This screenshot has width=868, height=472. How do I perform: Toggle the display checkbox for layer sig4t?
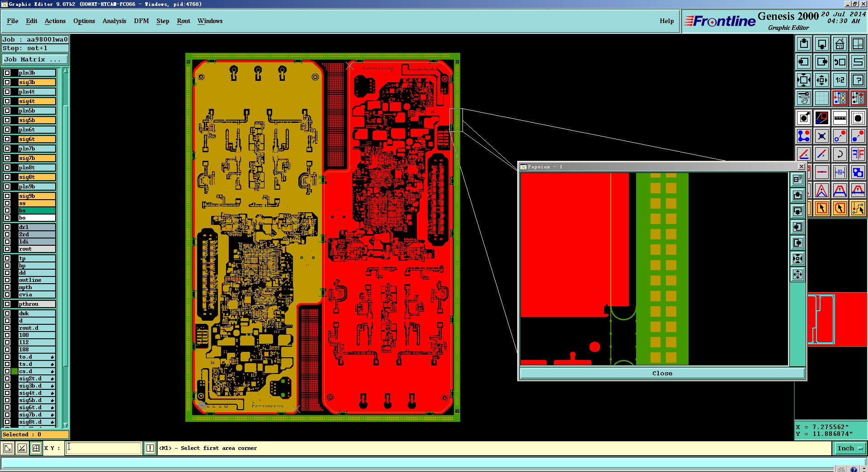[x=7, y=101]
